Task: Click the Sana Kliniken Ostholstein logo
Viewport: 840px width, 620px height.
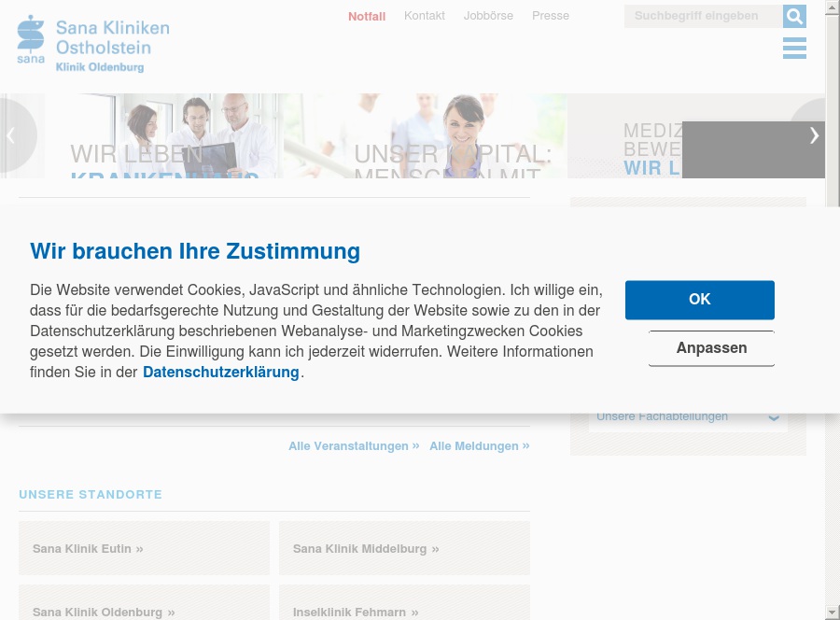Action: point(92,43)
